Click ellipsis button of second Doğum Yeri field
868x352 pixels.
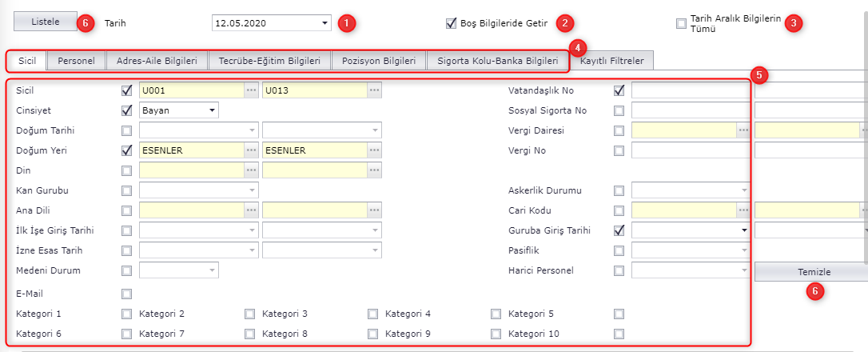tap(375, 150)
